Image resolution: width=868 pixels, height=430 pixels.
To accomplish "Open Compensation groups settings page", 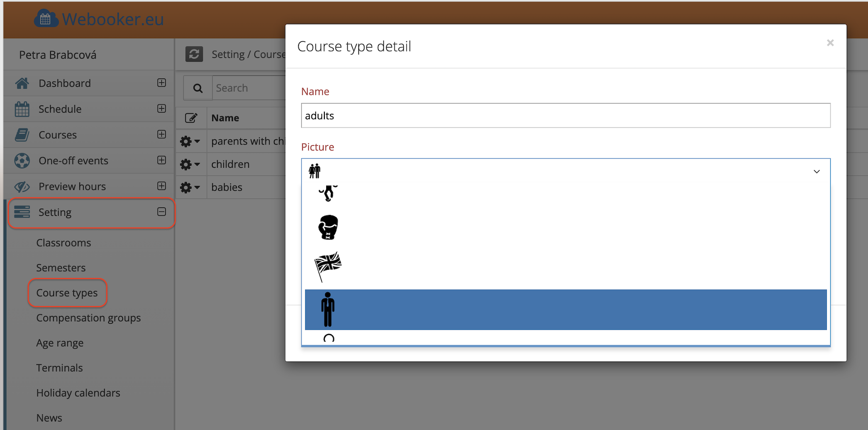I will click(x=88, y=318).
